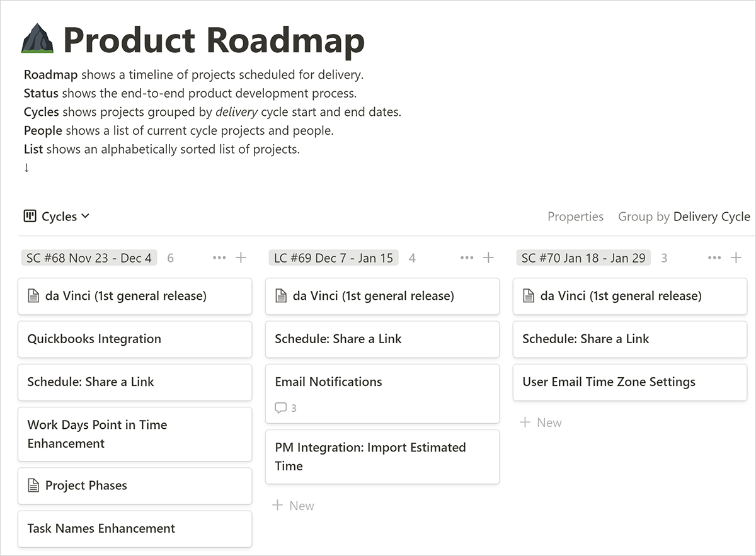Screen dimensions: 756x556
Task: Select the SC #68 Nov 23 - Dec 4 label
Action: click(x=89, y=258)
